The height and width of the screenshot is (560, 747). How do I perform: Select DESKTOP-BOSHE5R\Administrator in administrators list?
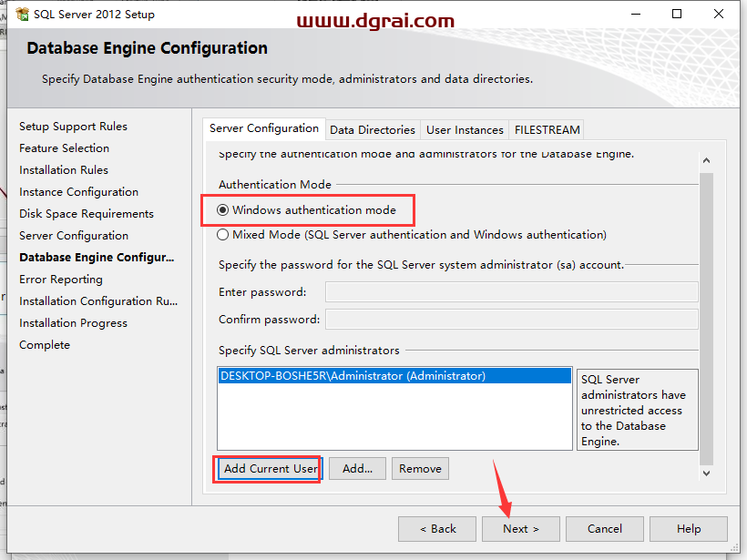pyautogui.click(x=394, y=376)
